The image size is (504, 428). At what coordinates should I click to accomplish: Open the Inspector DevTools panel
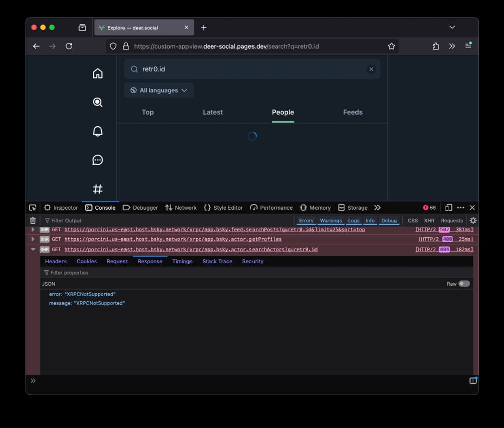coord(61,208)
